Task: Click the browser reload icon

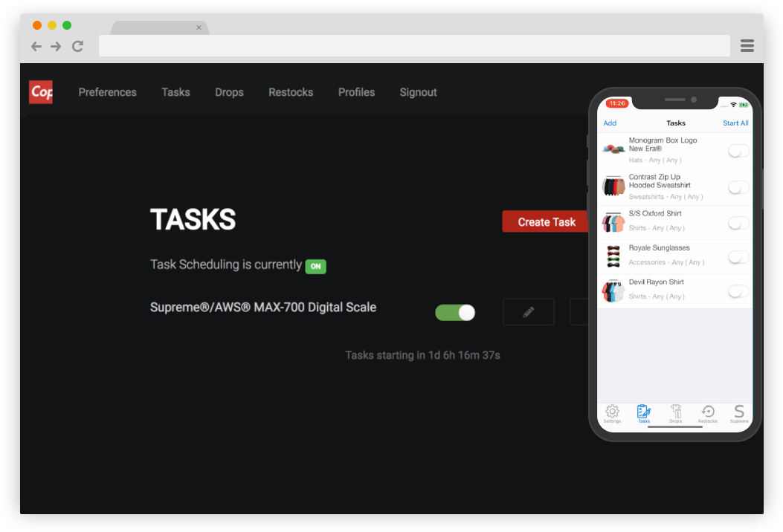Action: tap(77, 46)
